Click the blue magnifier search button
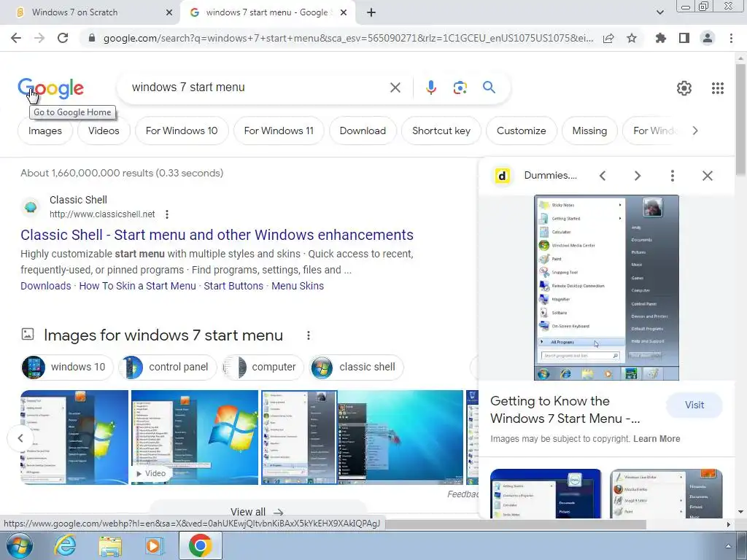 pos(489,87)
